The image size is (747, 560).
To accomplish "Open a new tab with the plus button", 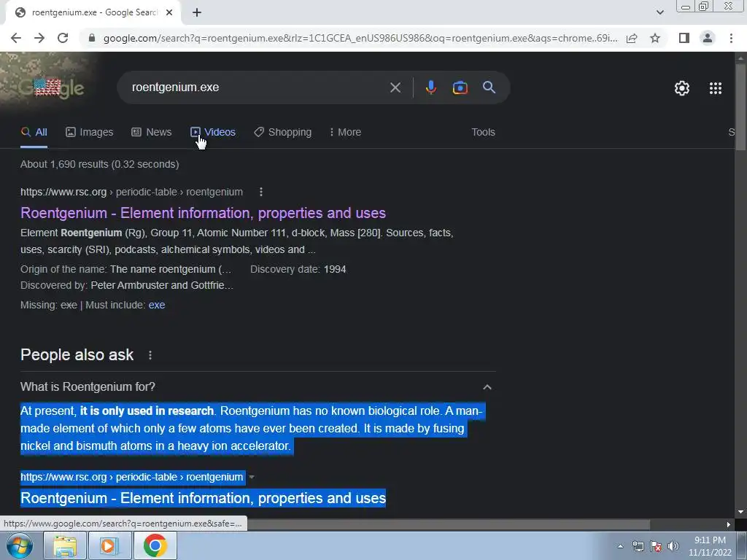I will (x=197, y=12).
